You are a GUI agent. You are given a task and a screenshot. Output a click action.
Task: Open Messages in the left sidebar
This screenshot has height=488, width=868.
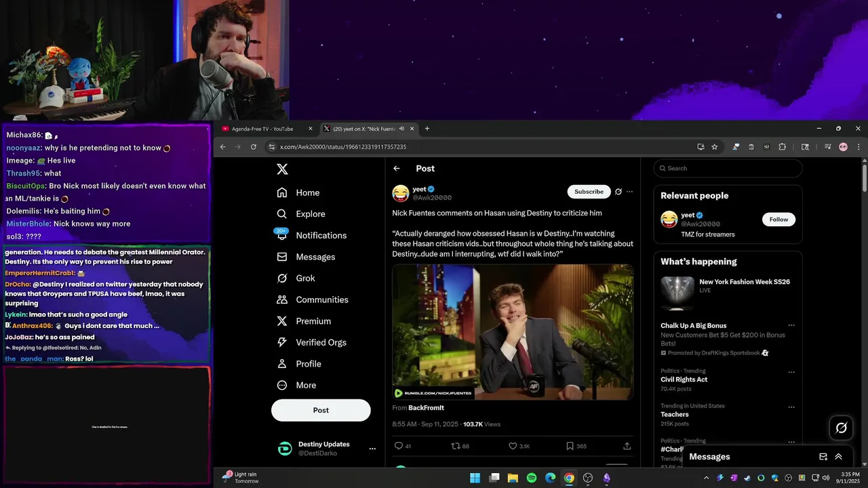(307, 257)
